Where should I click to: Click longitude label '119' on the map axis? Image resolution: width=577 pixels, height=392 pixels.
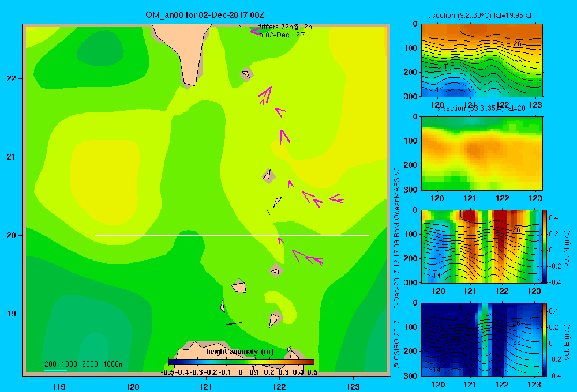[59, 386]
